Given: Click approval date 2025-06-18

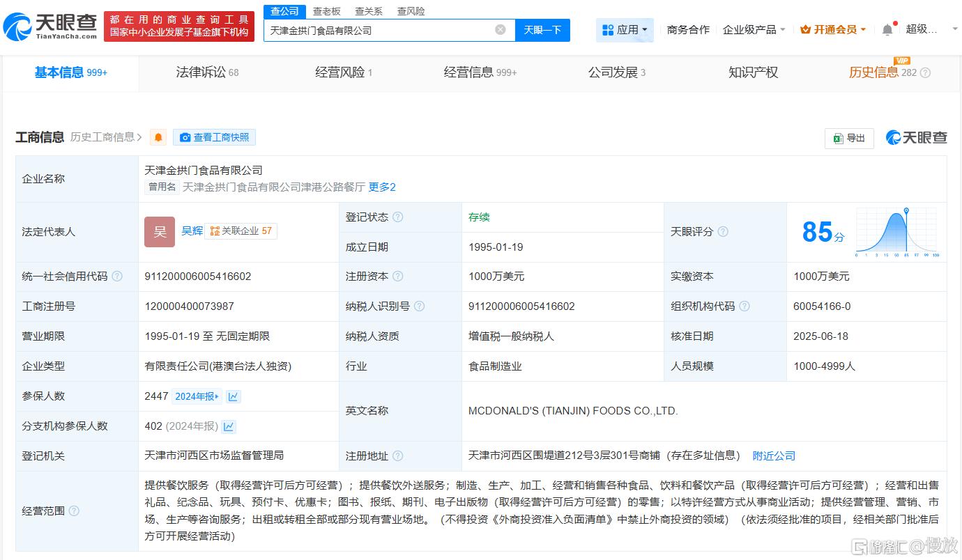Looking at the screenshot, I should (820, 336).
